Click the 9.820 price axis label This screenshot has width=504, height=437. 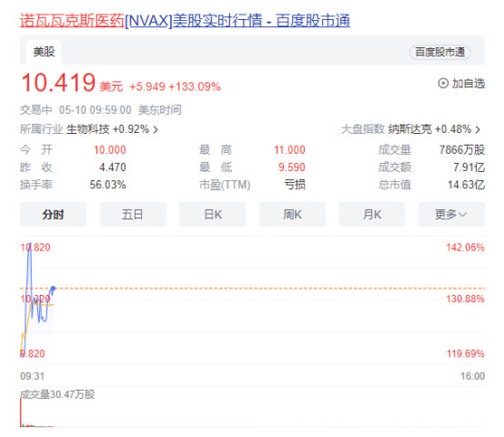(x=33, y=354)
